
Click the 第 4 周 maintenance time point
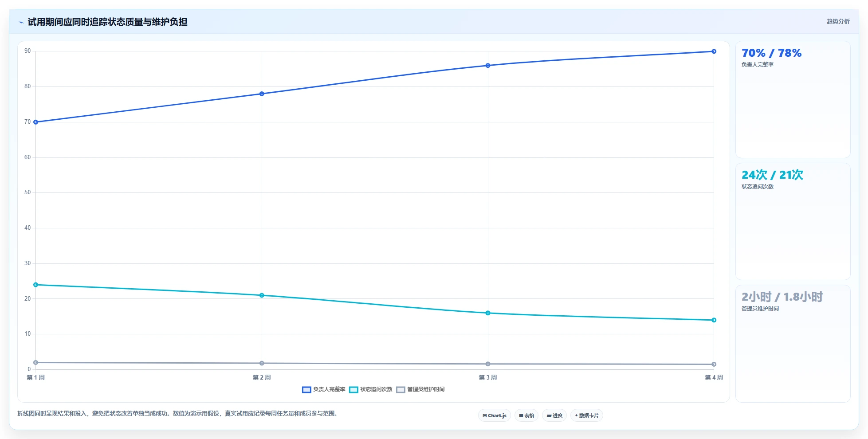point(714,365)
